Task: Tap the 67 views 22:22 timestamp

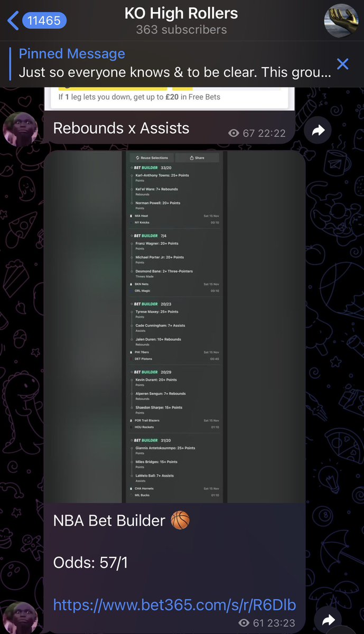Action: pos(257,133)
